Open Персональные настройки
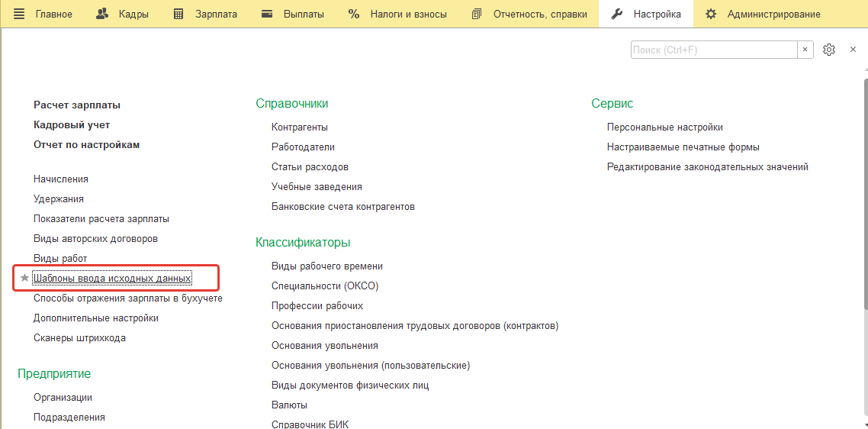Viewport: 868px width, 429px height. 665,127
